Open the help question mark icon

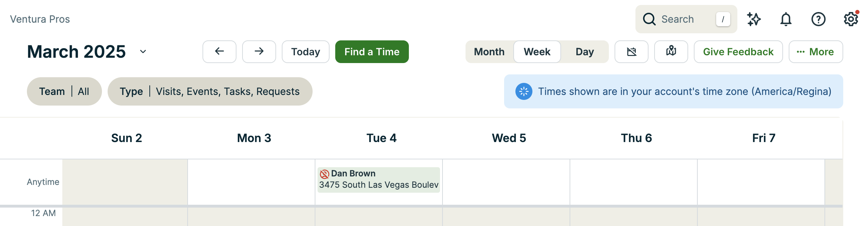pos(818,19)
